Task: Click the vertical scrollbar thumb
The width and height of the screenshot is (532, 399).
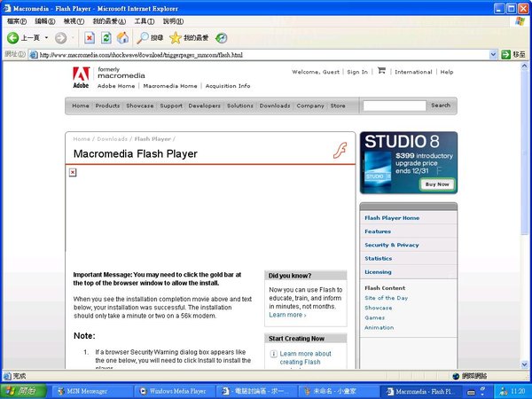Action: pyautogui.click(x=525, y=152)
